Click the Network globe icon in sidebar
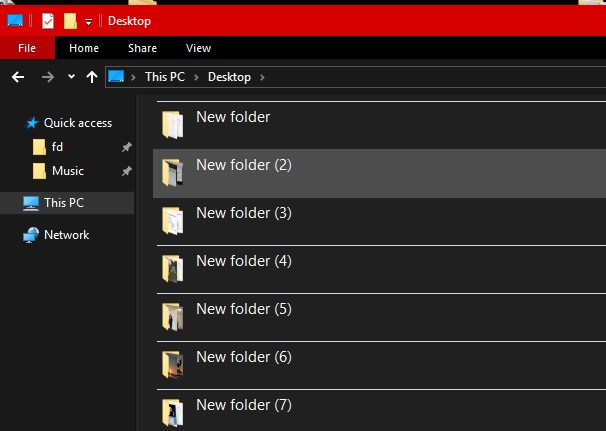This screenshot has height=431, width=606. [31, 235]
